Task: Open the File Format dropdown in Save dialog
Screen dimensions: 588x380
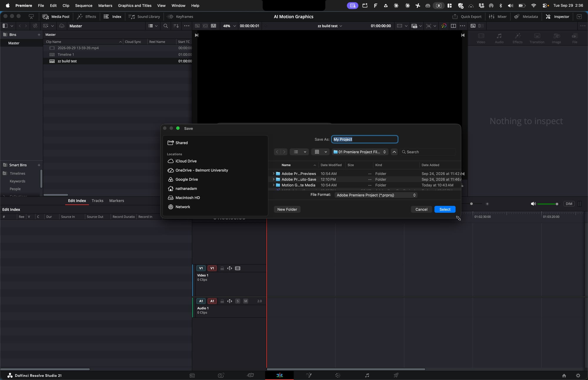Action: tap(376, 195)
